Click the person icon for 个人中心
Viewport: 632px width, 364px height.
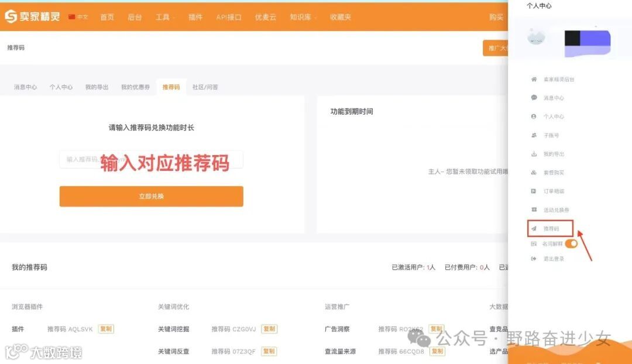pyautogui.click(x=534, y=116)
